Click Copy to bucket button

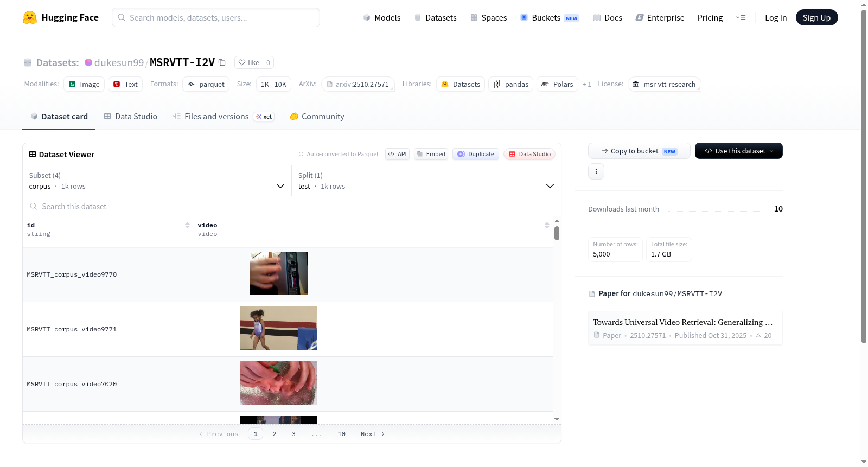(x=639, y=151)
